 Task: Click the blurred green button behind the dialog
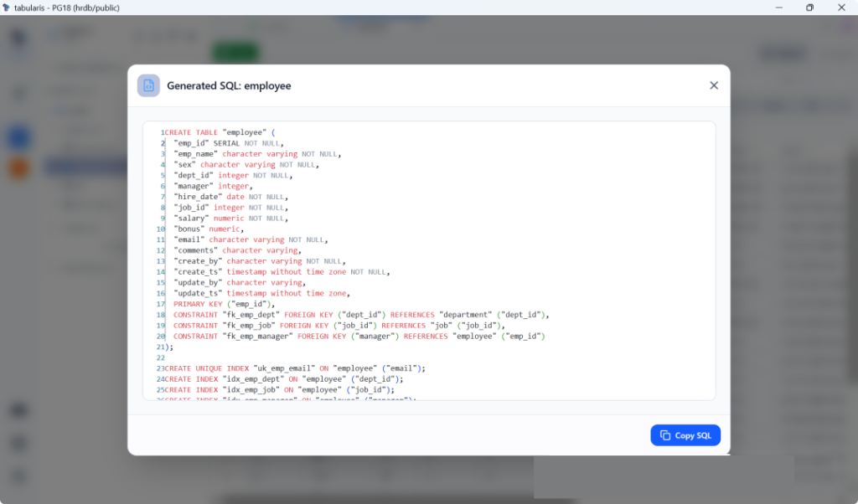235,52
